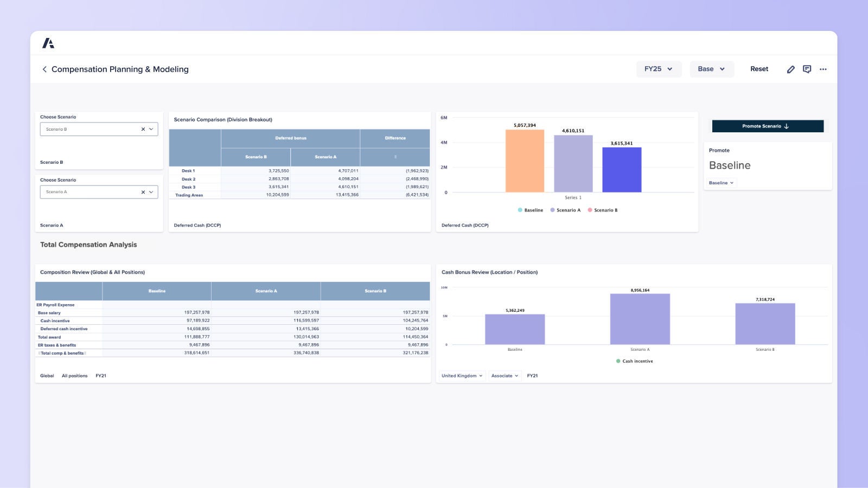Click the sort icon in the Difference column header
Image resolution: width=868 pixels, height=488 pixels.
[x=395, y=157]
